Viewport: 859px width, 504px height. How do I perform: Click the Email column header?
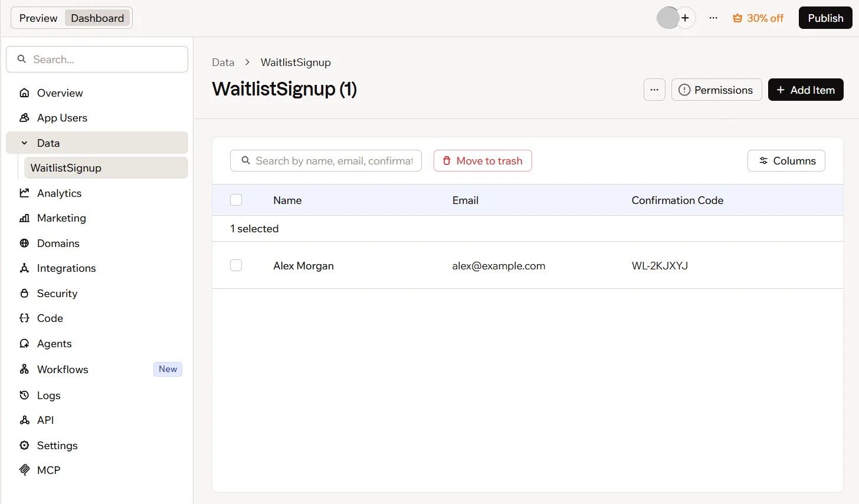[x=465, y=200]
